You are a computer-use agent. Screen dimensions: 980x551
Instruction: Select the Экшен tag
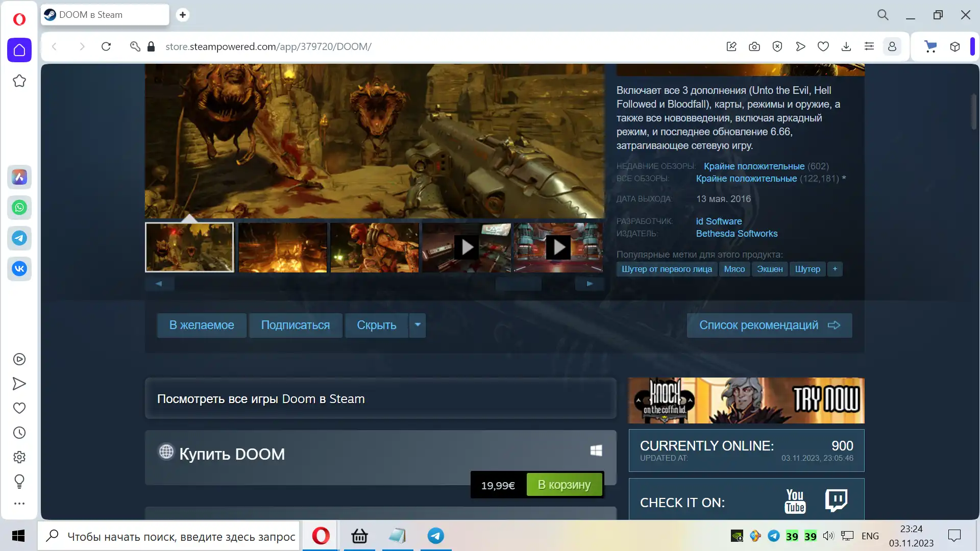pos(769,269)
